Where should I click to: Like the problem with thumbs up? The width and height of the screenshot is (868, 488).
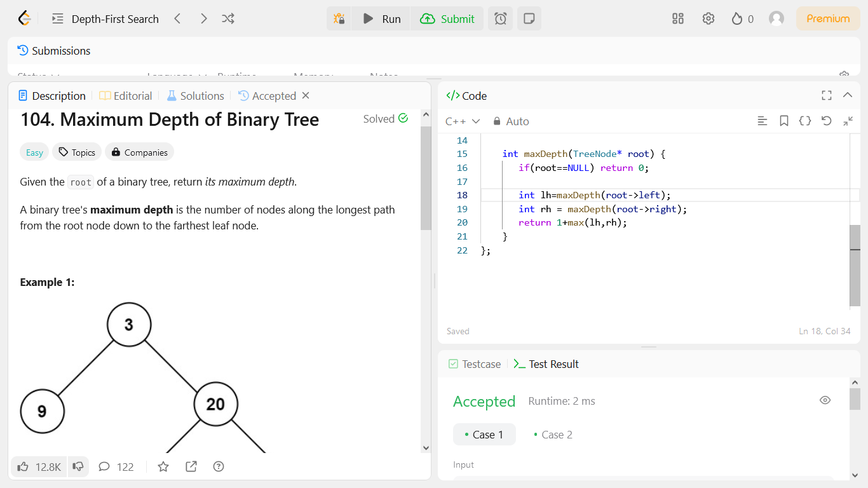[x=24, y=467]
